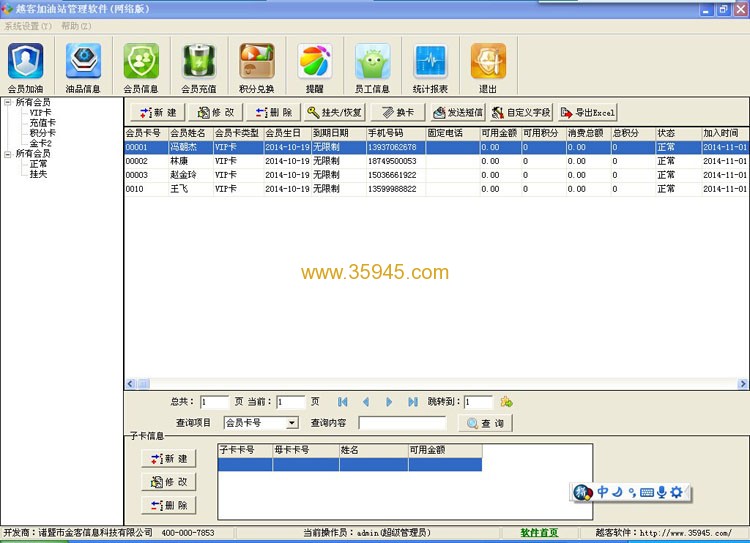Open the 员工信息 module

373,67
